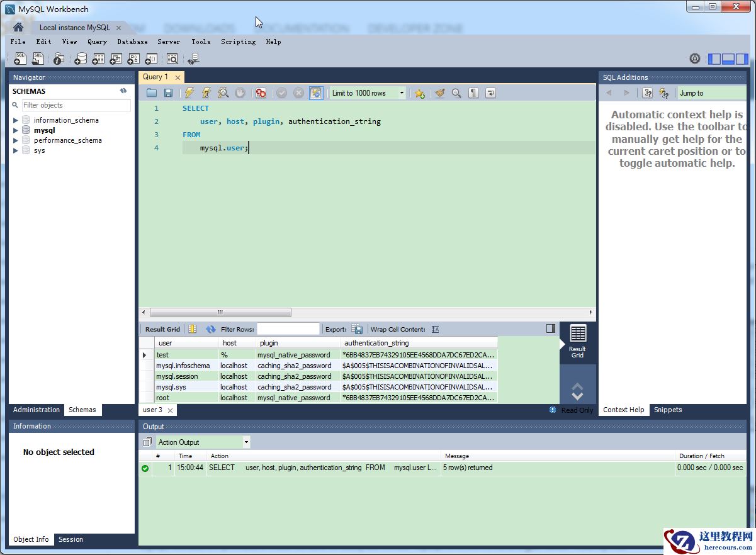This screenshot has height=555, width=756.
Task: Open script file folder icon in query editor
Action: pos(152,93)
